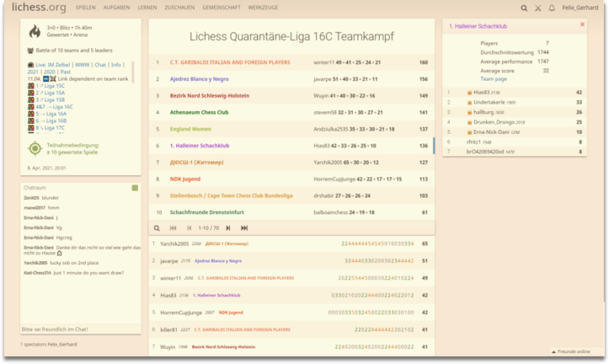The image size is (609, 364).
Task: Open Team page link
Action: 493,79
